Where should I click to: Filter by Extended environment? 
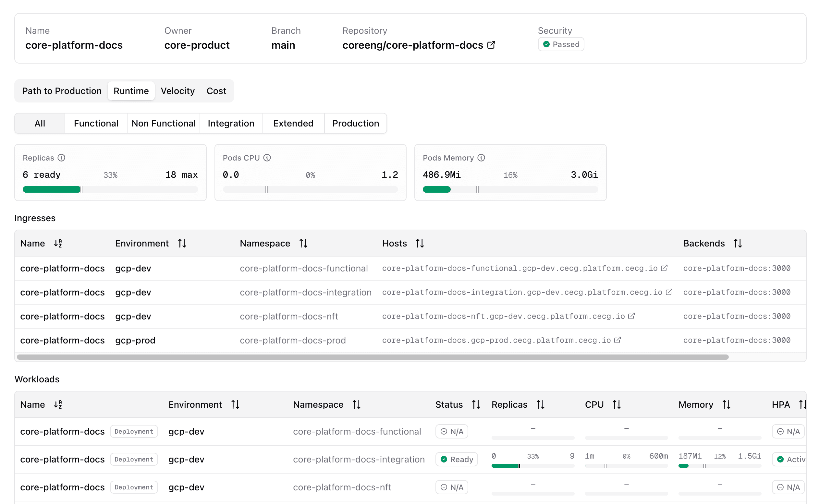click(293, 123)
